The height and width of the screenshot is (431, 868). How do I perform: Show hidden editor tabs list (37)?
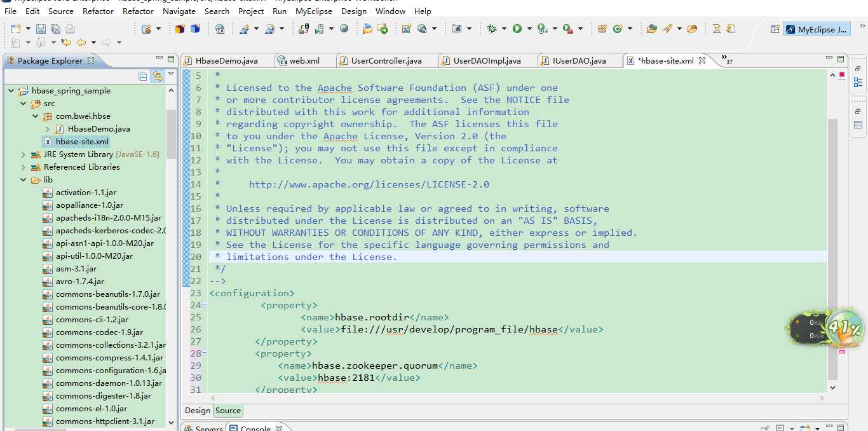point(726,60)
